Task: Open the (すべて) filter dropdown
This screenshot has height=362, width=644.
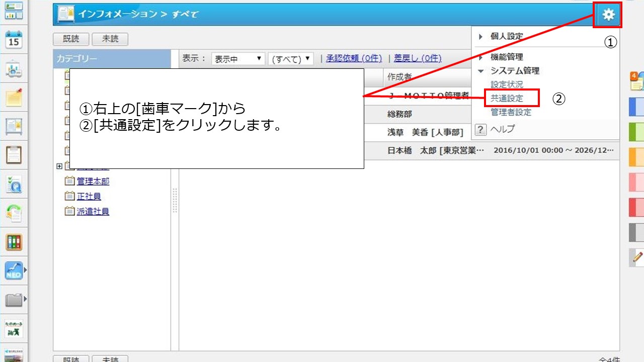Action: pyautogui.click(x=291, y=59)
